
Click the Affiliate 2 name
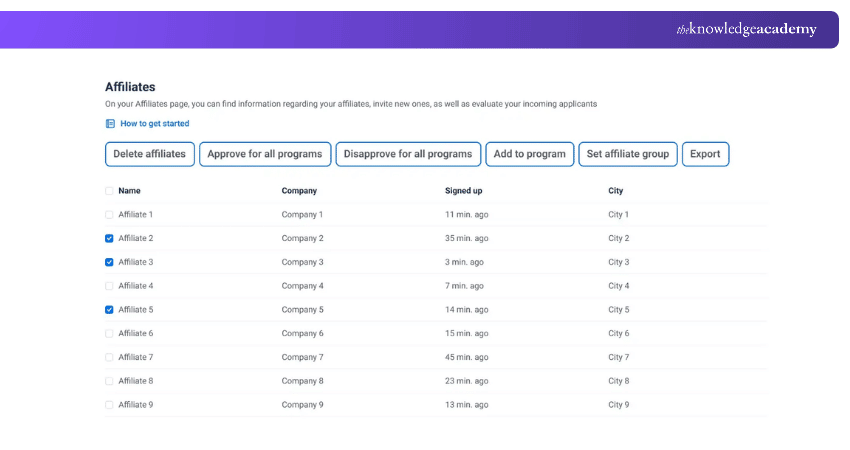(136, 238)
